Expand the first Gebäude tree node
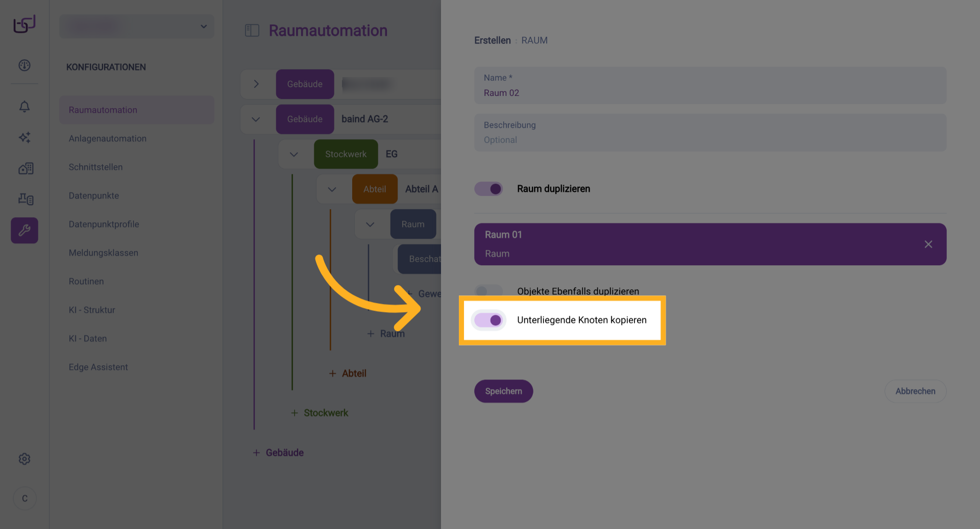Image resolution: width=980 pixels, height=529 pixels. (x=256, y=84)
